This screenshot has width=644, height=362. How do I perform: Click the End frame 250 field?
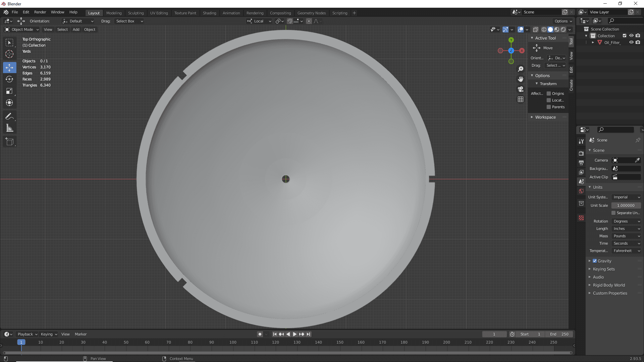click(559, 334)
